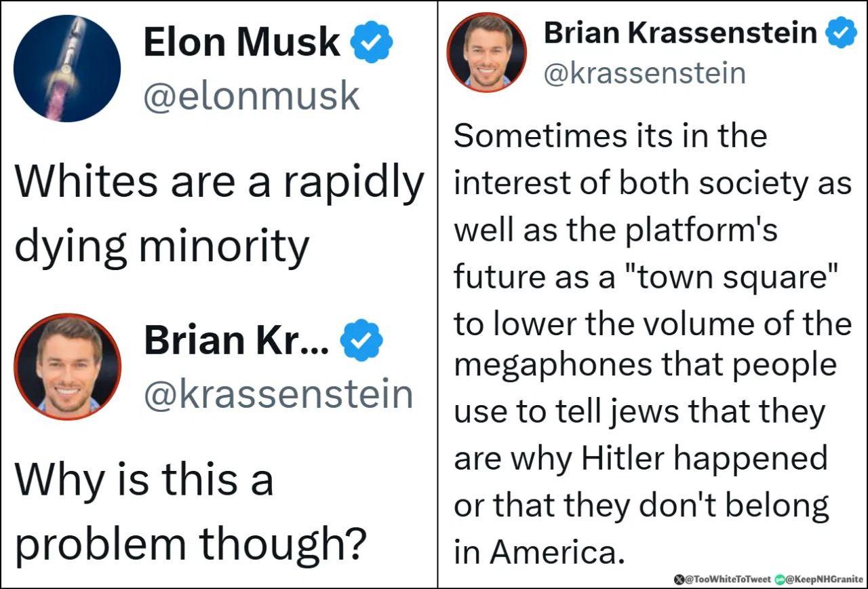Click Elon Musk's rocket profile picture
868x589 pixels.
pos(66,68)
